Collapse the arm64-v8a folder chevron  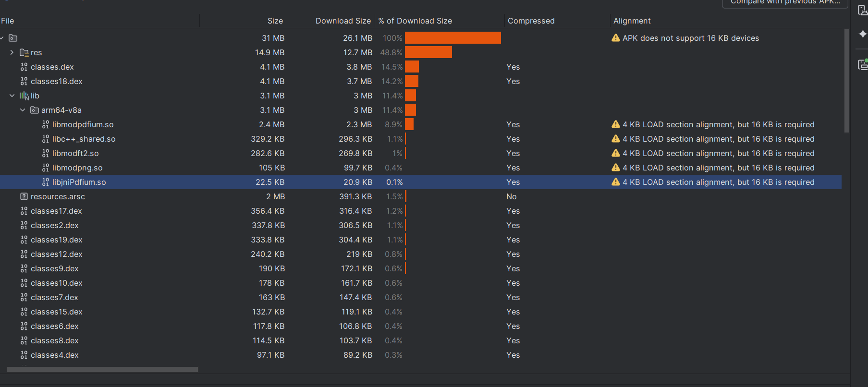coord(23,110)
